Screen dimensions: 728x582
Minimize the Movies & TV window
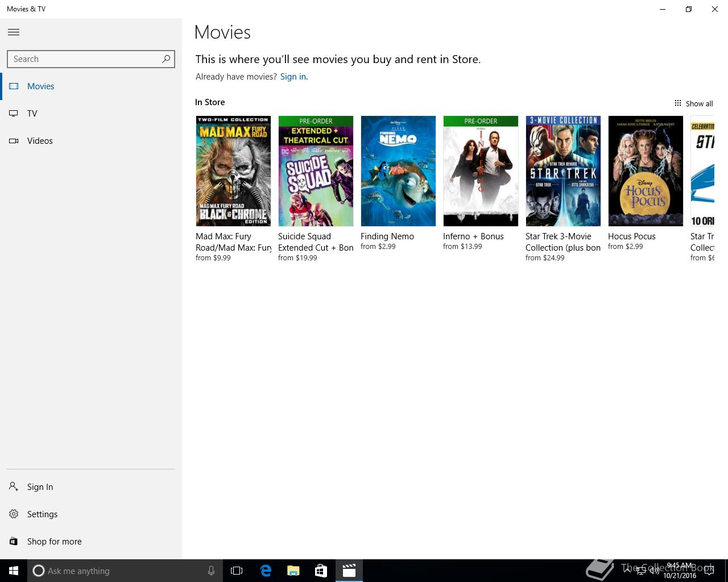tap(663, 9)
